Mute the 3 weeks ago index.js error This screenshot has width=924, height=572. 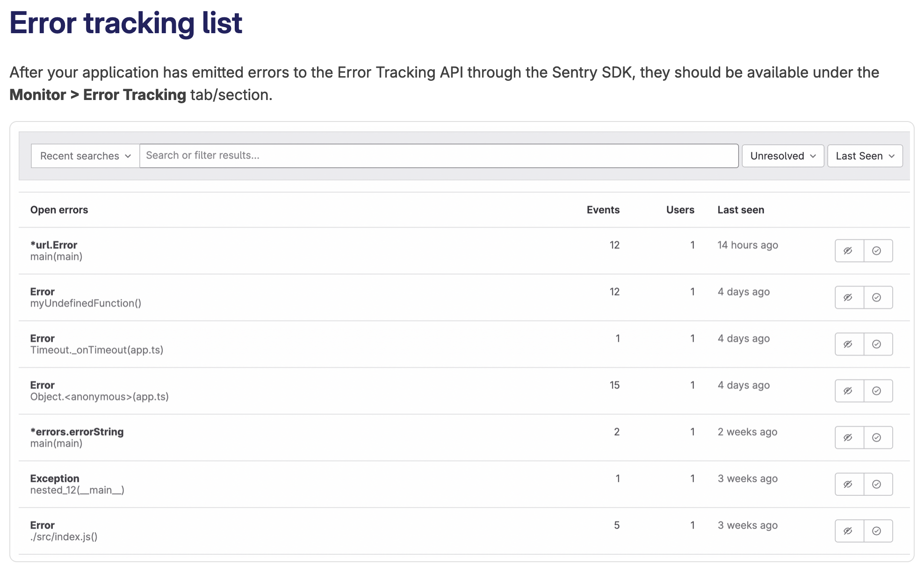coord(849,531)
